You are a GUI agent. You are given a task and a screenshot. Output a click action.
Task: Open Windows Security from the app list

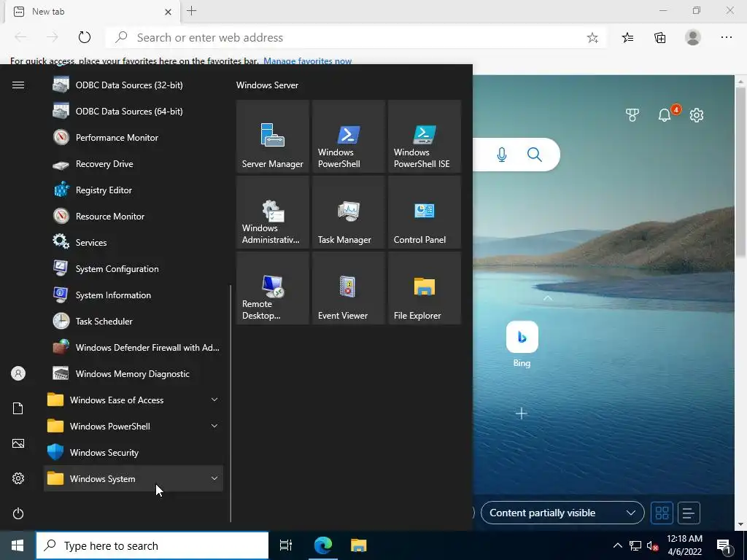[x=133, y=452]
